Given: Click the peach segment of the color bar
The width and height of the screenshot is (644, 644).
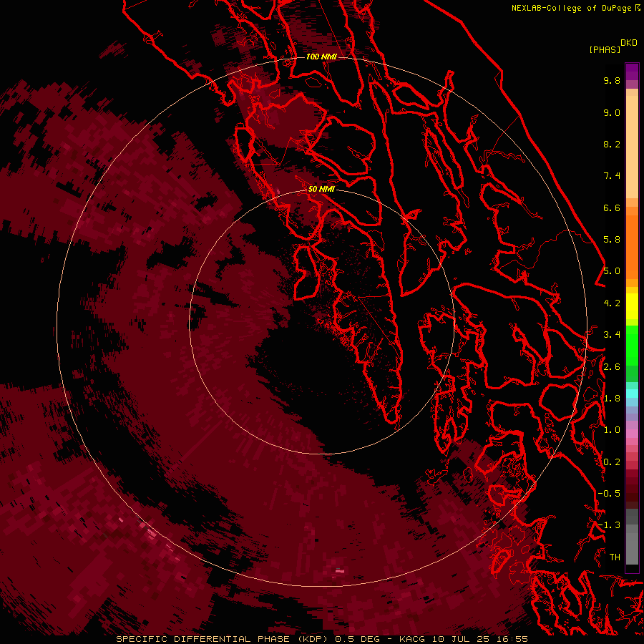Looking at the screenshot, I should (632, 147).
